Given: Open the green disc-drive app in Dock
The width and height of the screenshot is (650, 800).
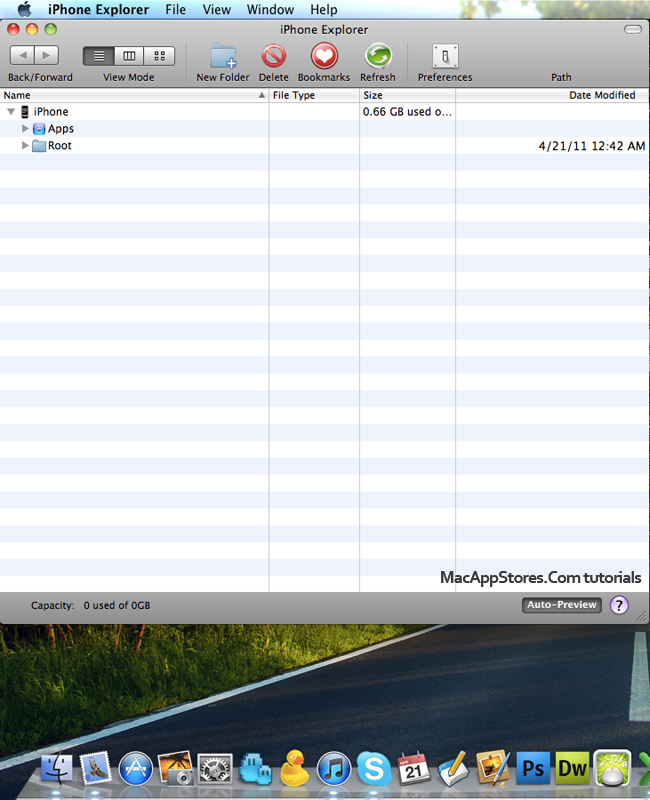Looking at the screenshot, I should tap(612, 768).
